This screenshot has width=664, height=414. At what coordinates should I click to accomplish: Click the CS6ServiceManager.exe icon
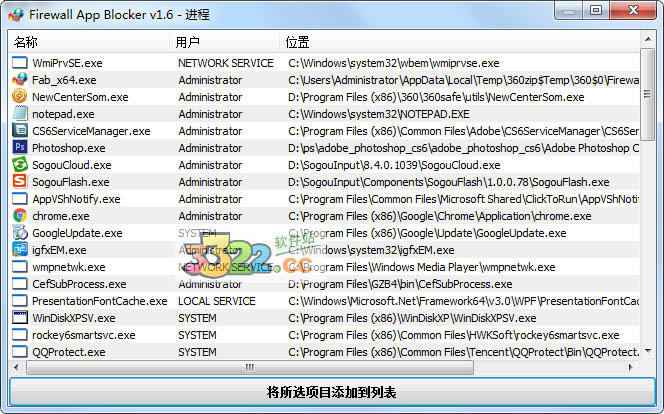[19, 130]
